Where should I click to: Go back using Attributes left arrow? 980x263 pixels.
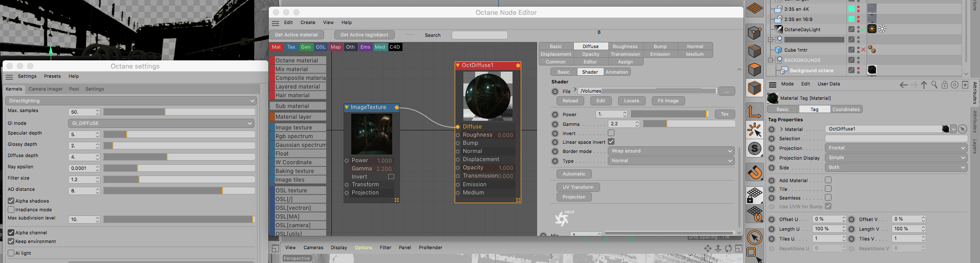click(x=904, y=85)
